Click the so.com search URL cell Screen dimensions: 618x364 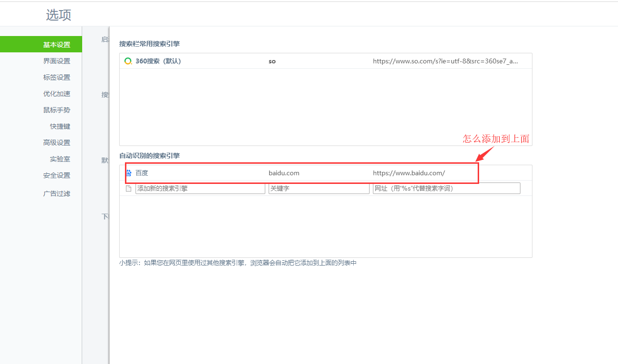tap(445, 61)
